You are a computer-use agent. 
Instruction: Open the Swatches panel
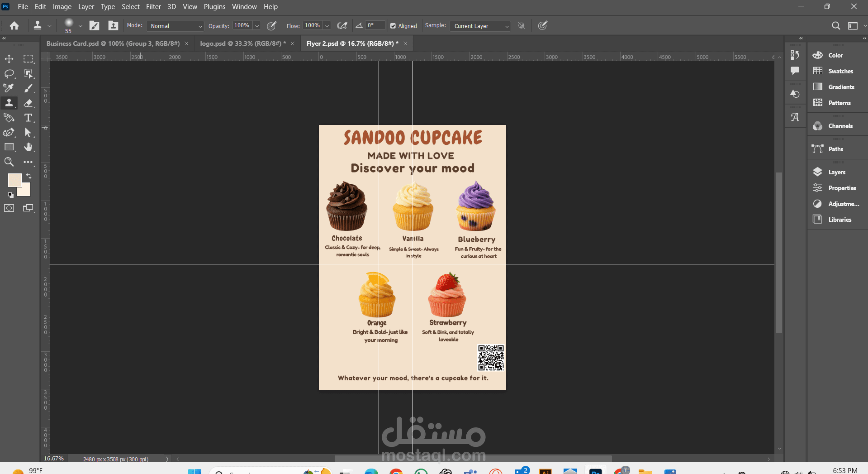[x=840, y=71]
